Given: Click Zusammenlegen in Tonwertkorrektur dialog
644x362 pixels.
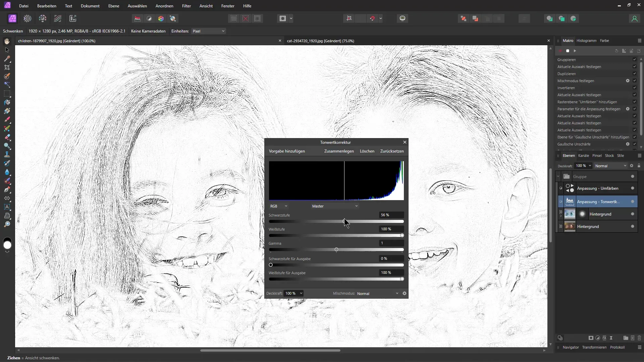Looking at the screenshot, I should click(x=339, y=151).
